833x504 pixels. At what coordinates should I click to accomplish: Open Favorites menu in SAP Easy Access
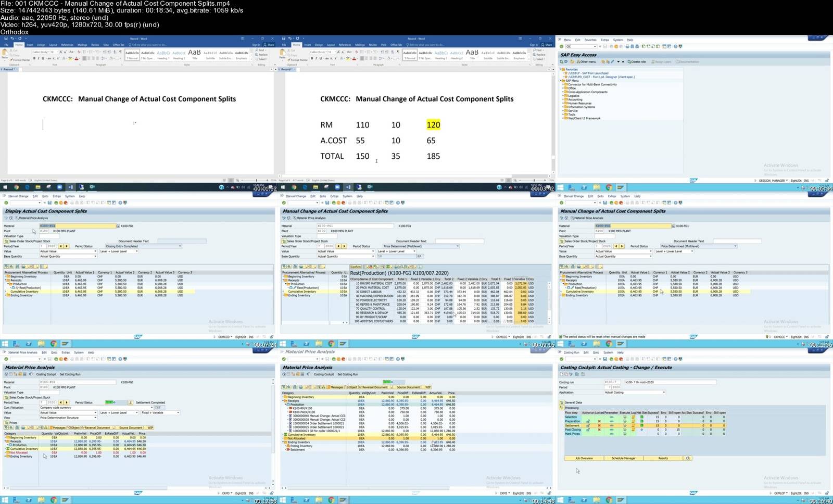(590, 40)
